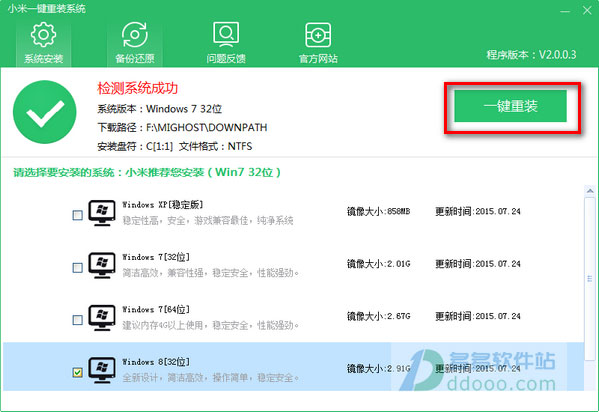Click the Windows XP monitor icon
Screen dimensions: 599x412
click(102, 212)
